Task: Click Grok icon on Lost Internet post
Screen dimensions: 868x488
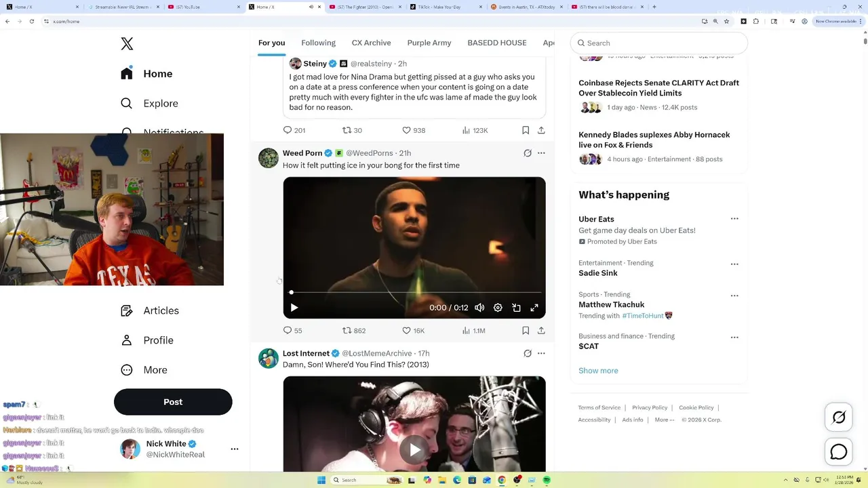Action: pos(528,353)
